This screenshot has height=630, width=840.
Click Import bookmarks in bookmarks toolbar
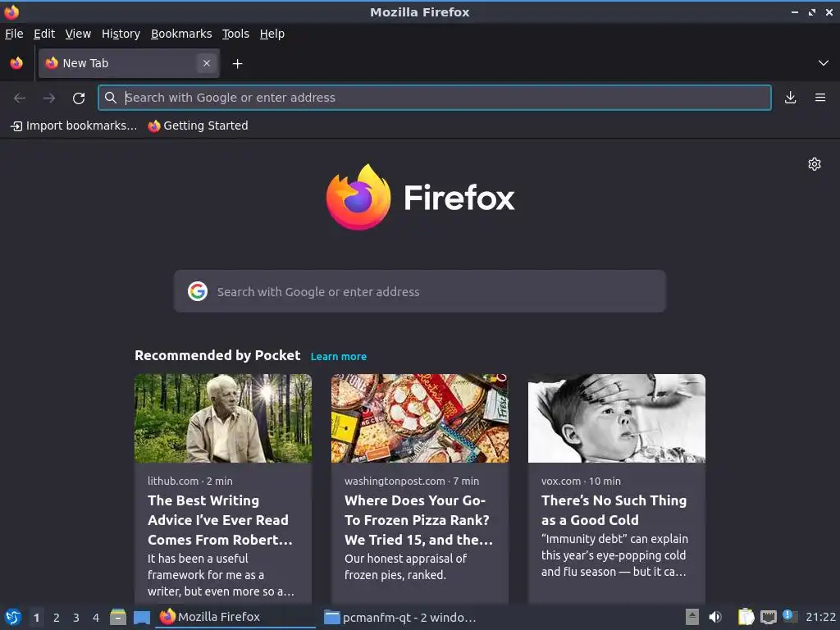coord(74,126)
